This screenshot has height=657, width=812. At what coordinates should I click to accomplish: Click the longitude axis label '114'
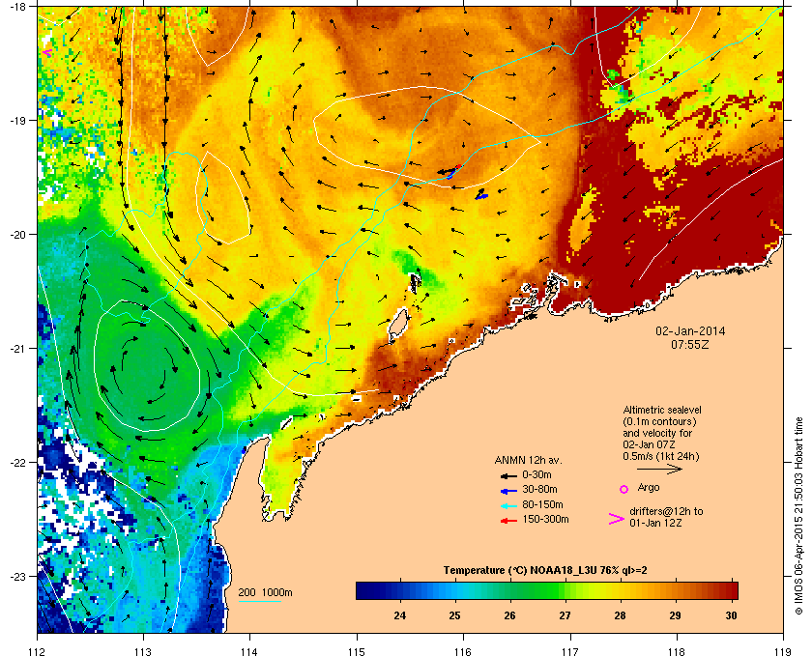(x=249, y=652)
